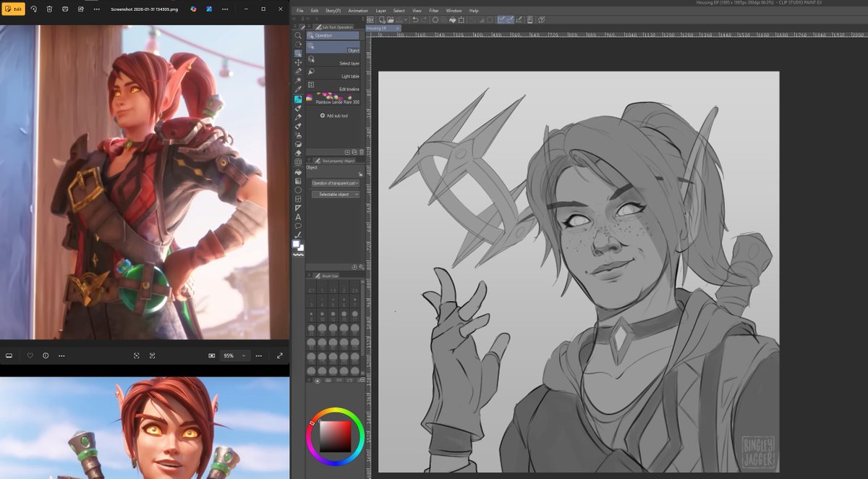
Task: Select the transparent color swatch
Action: click(x=298, y=255)
